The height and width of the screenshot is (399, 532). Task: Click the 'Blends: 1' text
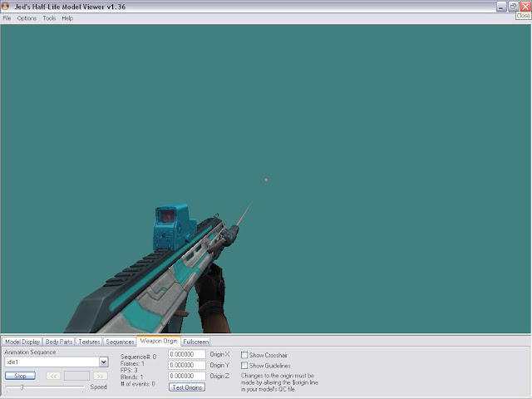tap(131, 377)
